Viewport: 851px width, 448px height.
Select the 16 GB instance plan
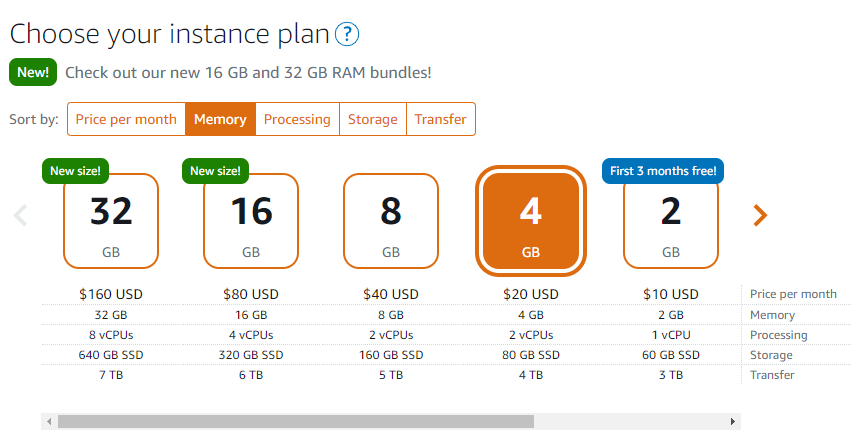point(251,221)
